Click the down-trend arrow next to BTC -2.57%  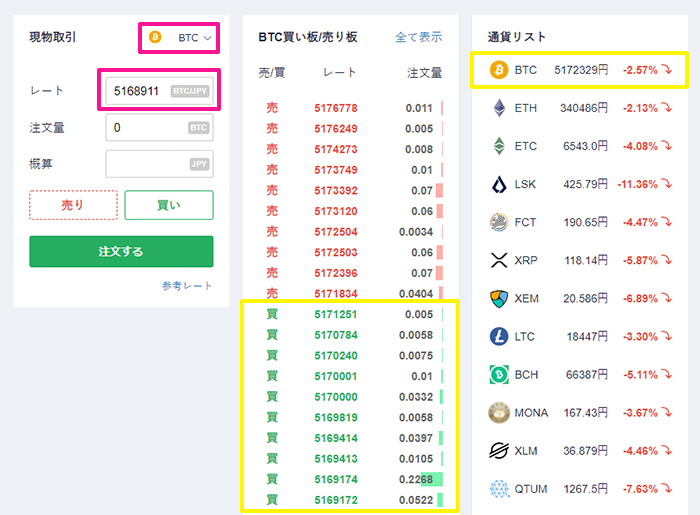667,70
